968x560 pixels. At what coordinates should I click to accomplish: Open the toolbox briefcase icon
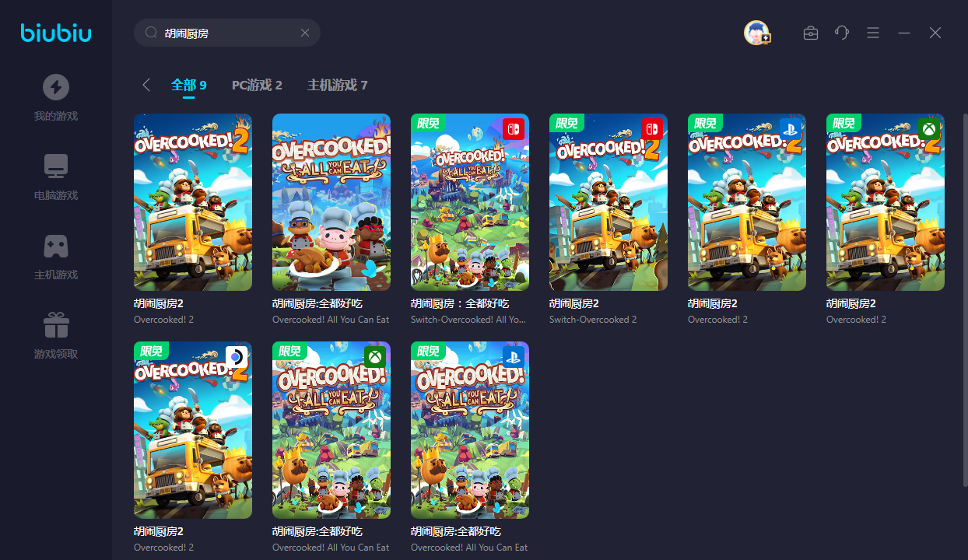[810, 33]
